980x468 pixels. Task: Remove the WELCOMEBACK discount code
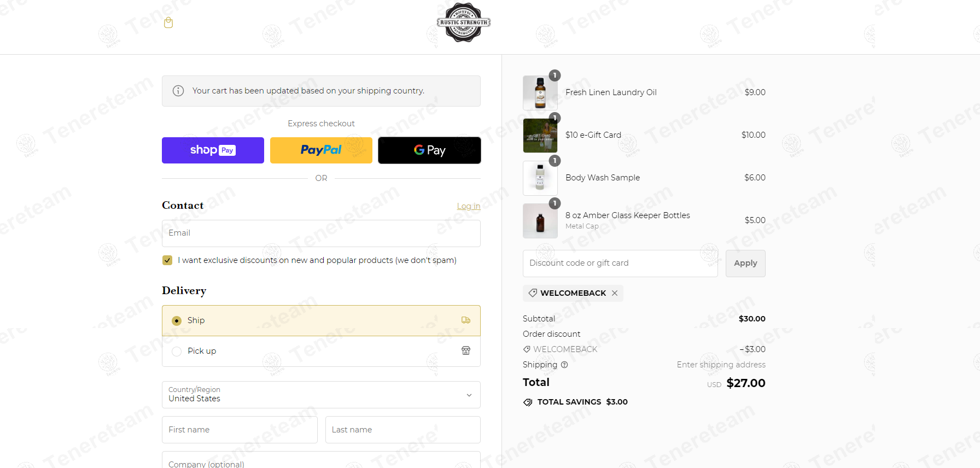pos(615,293)
